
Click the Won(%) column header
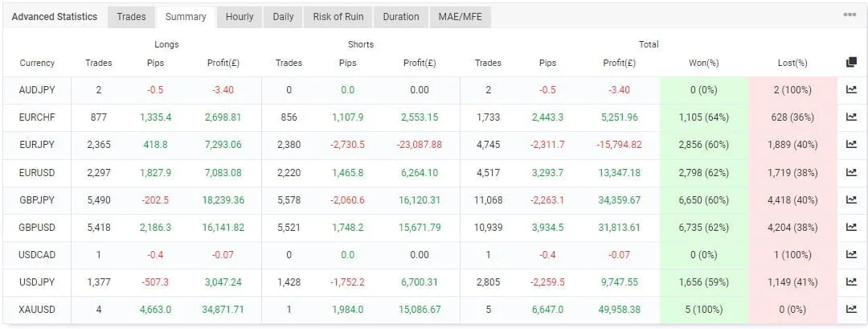click(703, 63)
